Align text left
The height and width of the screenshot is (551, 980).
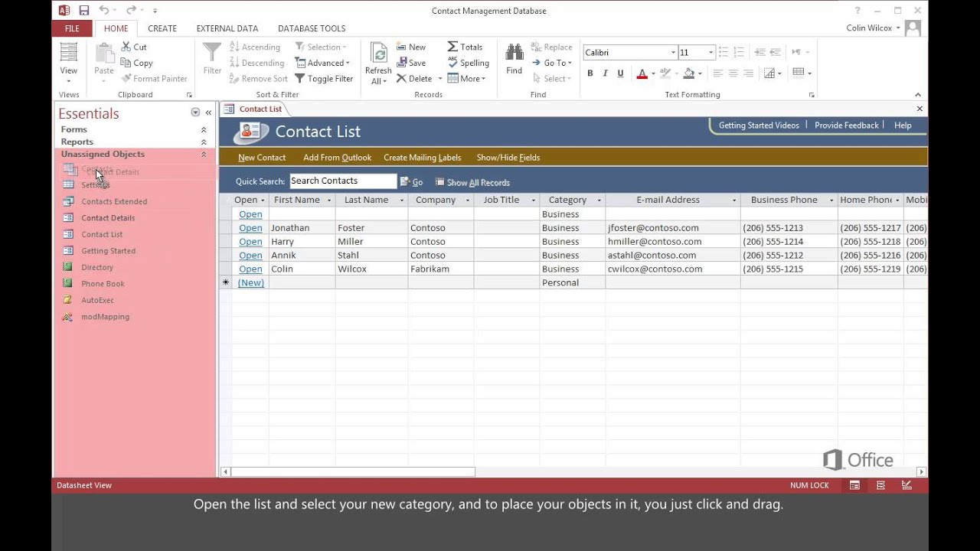717,73
